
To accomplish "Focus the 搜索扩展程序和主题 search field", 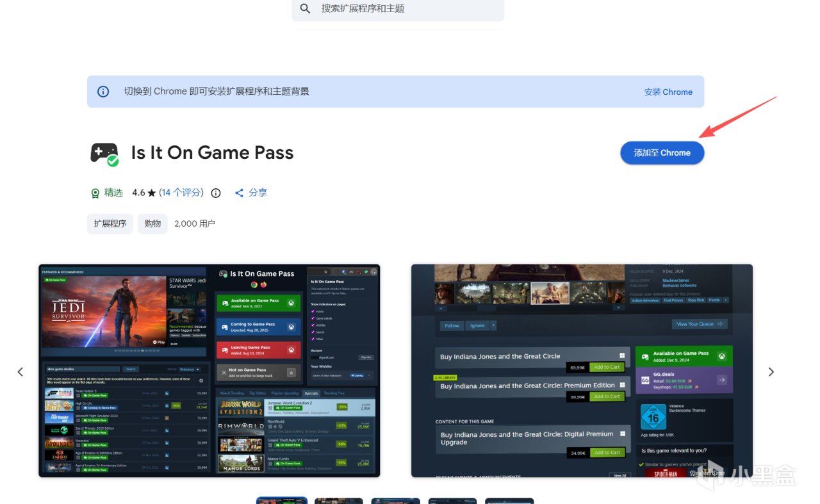I will click(398, 9).
